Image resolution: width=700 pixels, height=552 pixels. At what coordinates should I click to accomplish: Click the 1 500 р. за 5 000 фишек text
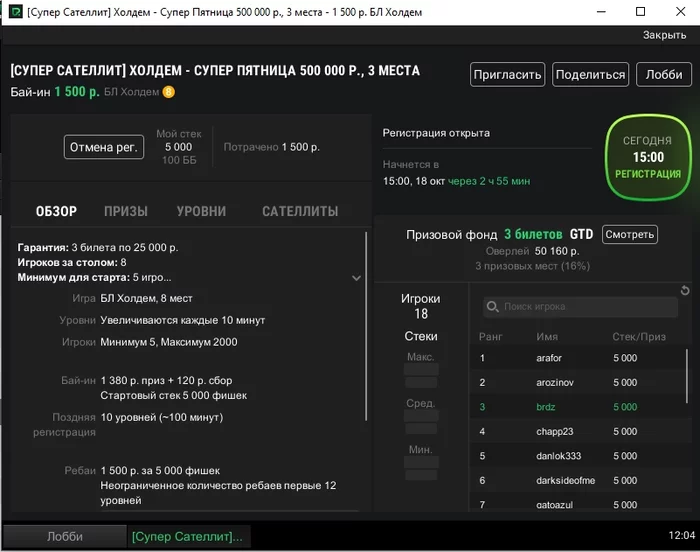tap(160, 471)
